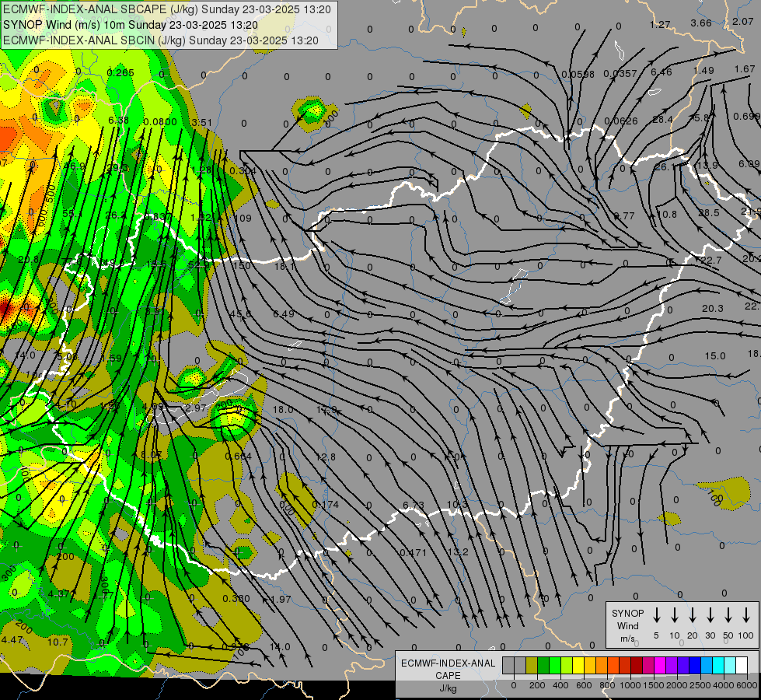Click the map value 10.3

[x=457, y=505]
